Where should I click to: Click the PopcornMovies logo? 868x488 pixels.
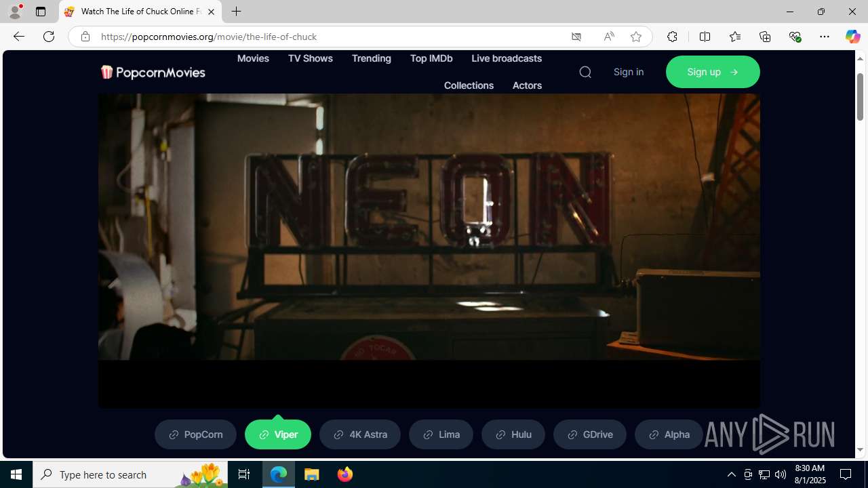click(153, 72)
